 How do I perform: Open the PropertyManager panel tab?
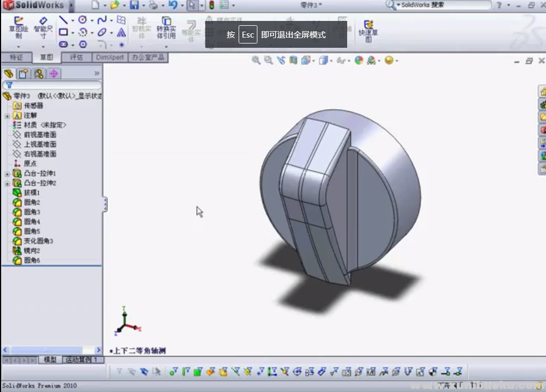pyautogui.click(x=23, y=74)
